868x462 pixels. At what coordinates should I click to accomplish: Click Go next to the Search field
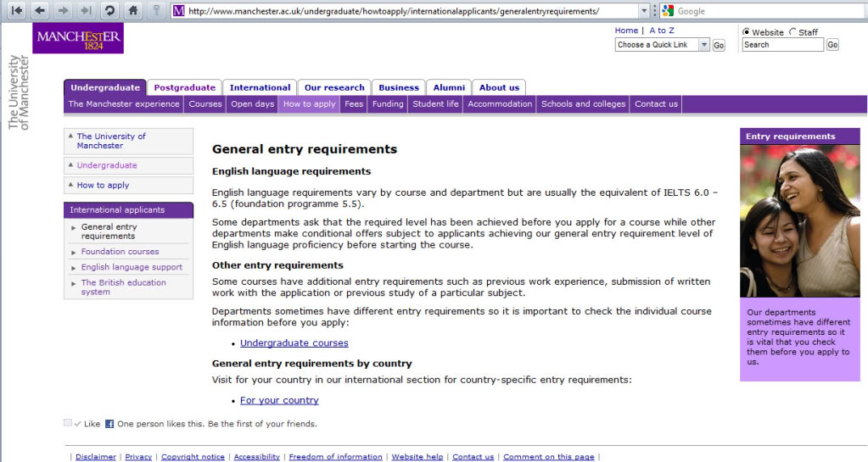tap(832, 45)
